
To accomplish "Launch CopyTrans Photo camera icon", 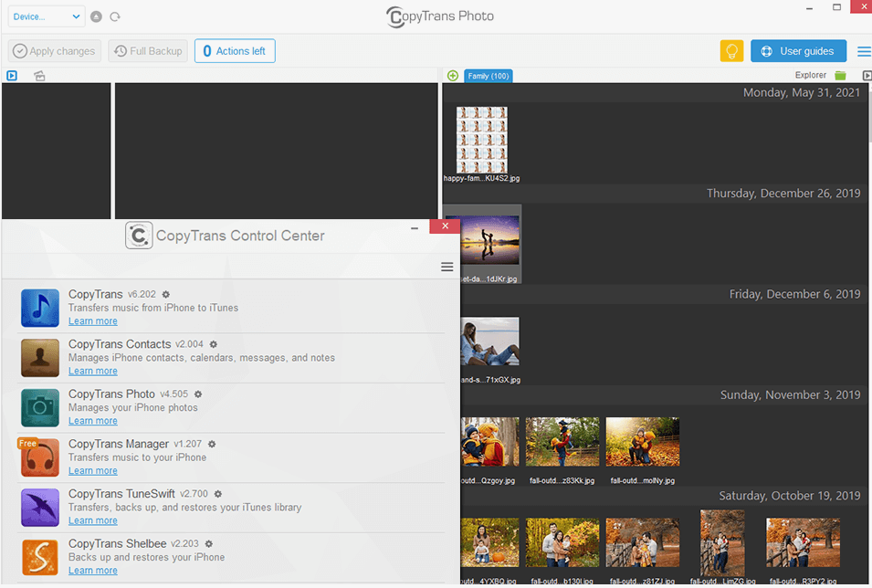I will (x=40, y=408).
